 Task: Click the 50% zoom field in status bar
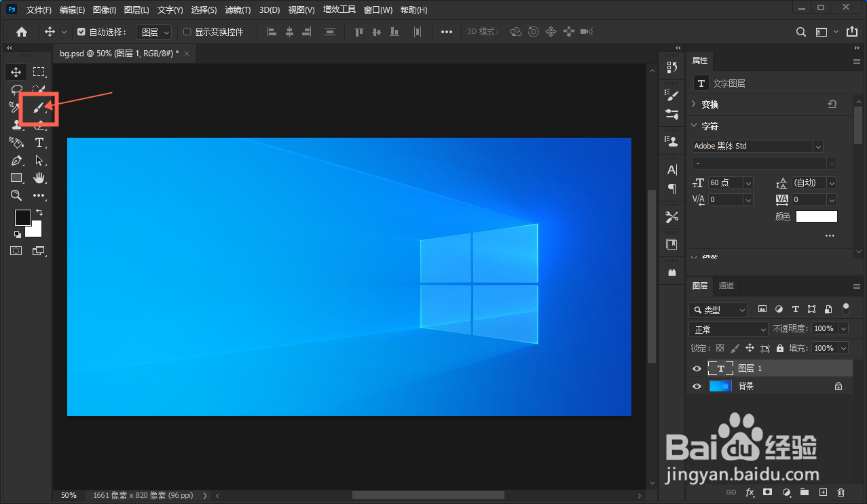pyautogui.click(x=69, y=495)
